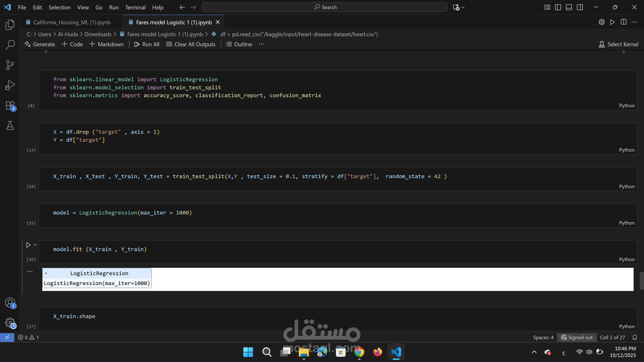Click the Al-Huda breadcrumb segment

pyautogui.click(x=68, y=34)
